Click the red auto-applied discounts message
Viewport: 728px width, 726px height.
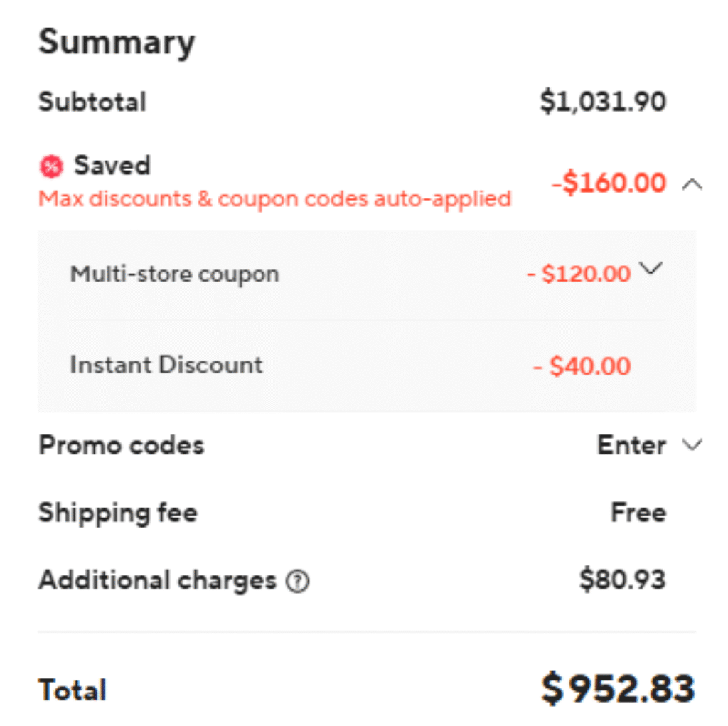pyautogui.click(x=274, y=198)
